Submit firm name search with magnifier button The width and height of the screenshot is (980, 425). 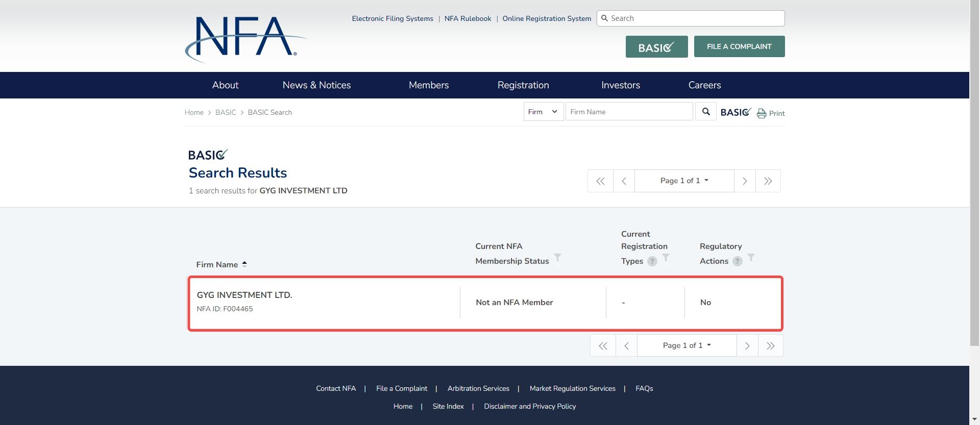tap(706, 112)
